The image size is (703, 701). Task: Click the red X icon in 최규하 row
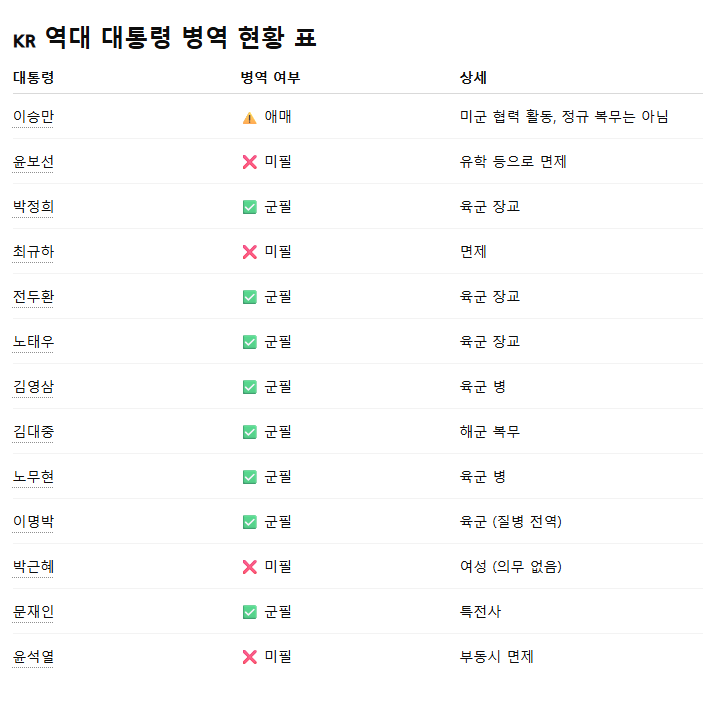click(250, 252)
